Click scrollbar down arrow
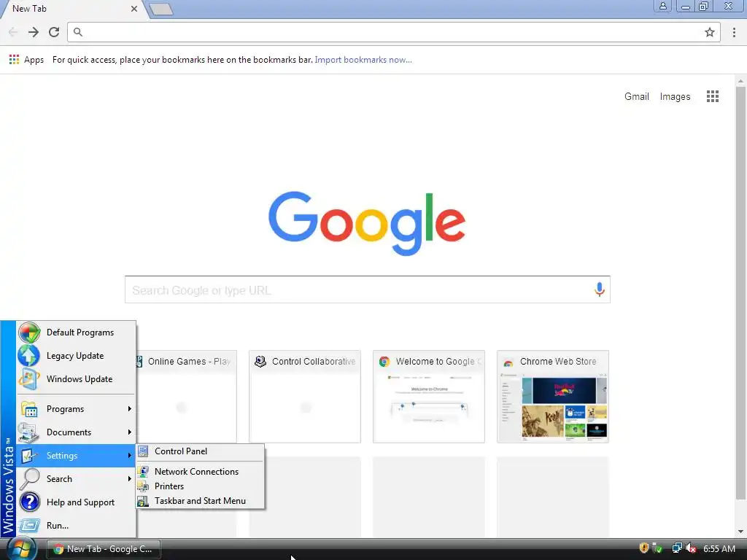 click(x=741, y=532)
